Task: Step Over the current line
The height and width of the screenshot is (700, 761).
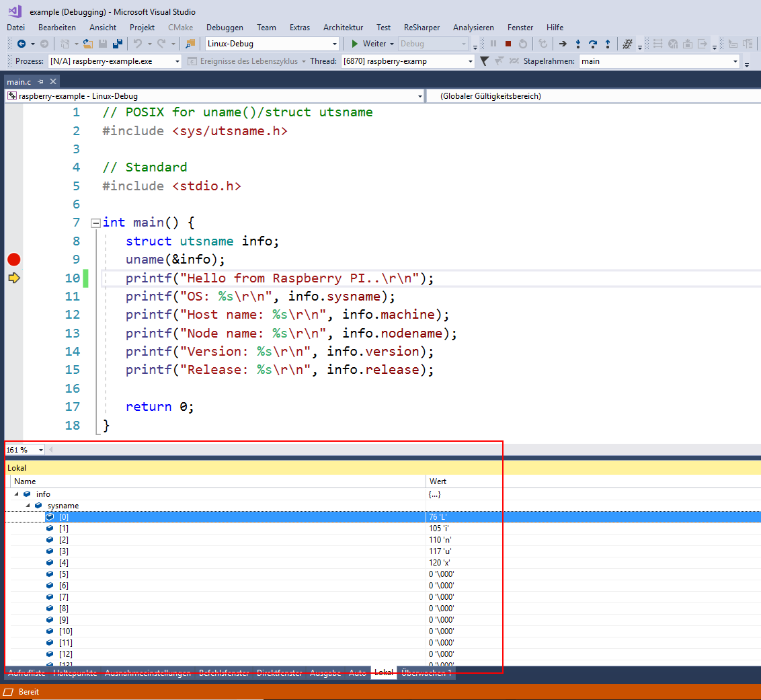Action: 592,44
